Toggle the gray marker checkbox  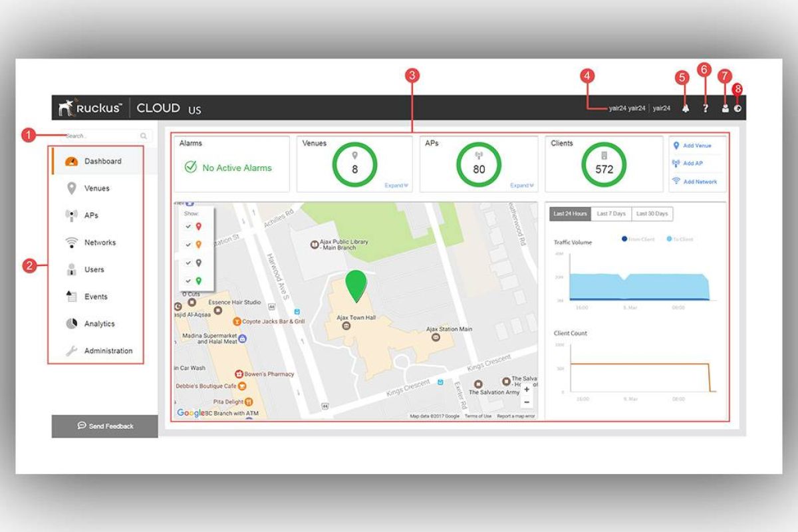coord(189,263)
